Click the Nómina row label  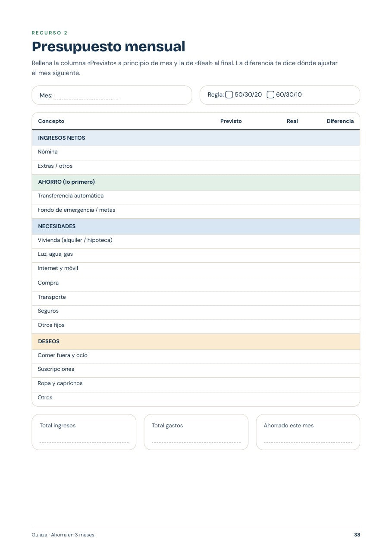click(48, 152)
